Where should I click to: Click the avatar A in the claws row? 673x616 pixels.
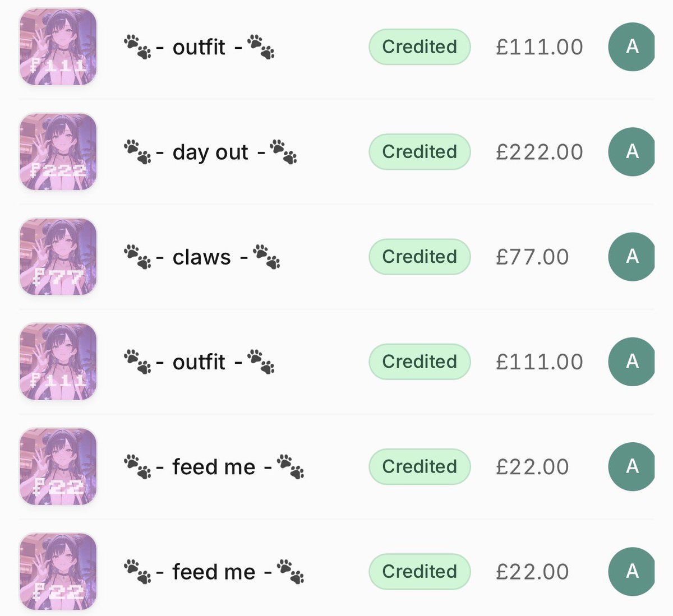click(631, 257)
